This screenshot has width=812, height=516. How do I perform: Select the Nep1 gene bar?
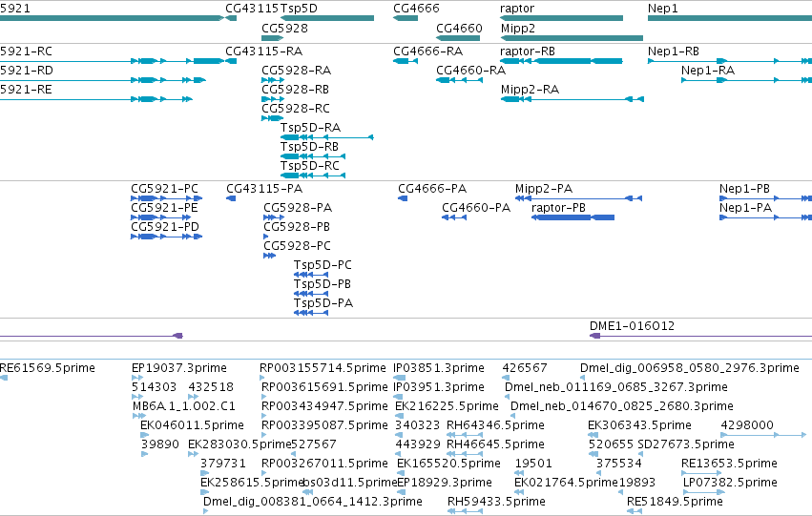tap(730, 18)
